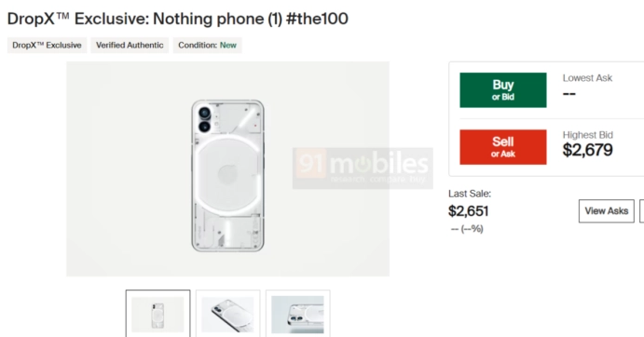Click the cut-off button beside View Asks
Screen dimensions: 644x337
click(642, 211)
